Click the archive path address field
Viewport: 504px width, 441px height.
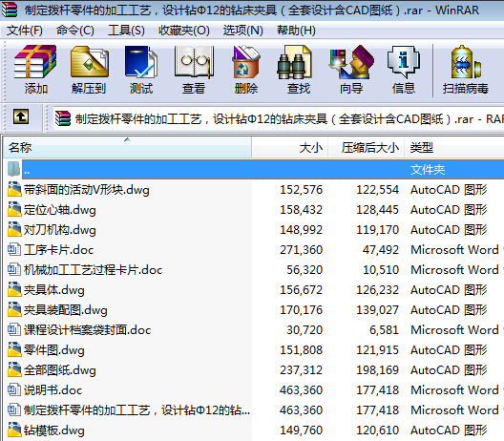(x=279, y=118)
